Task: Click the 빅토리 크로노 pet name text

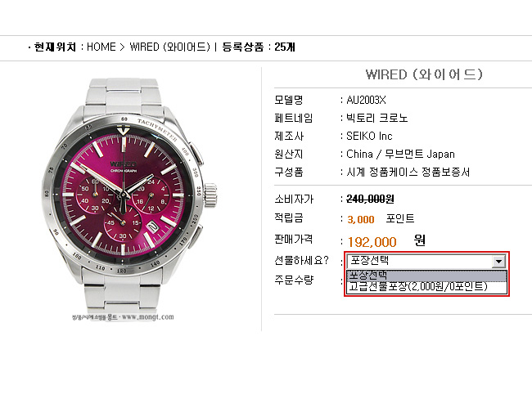Action: [x=377, y=118]
